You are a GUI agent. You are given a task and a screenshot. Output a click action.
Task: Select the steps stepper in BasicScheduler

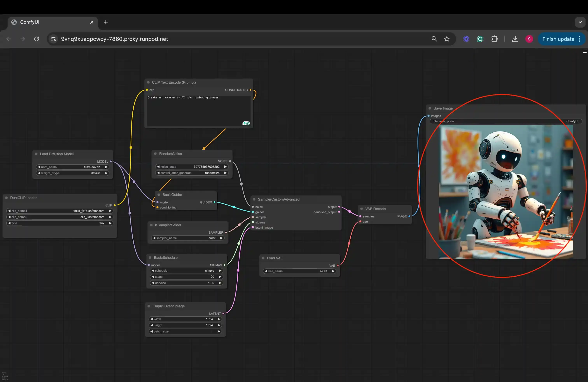[x=186, y=277]
